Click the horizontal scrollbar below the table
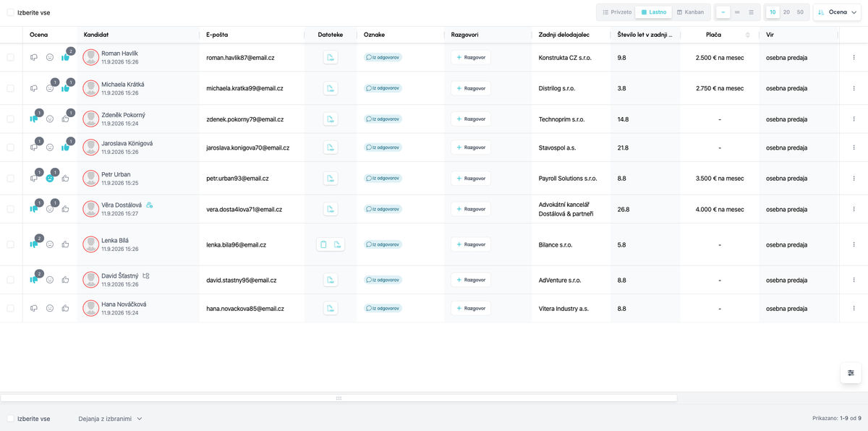 (x=339, y=398)
